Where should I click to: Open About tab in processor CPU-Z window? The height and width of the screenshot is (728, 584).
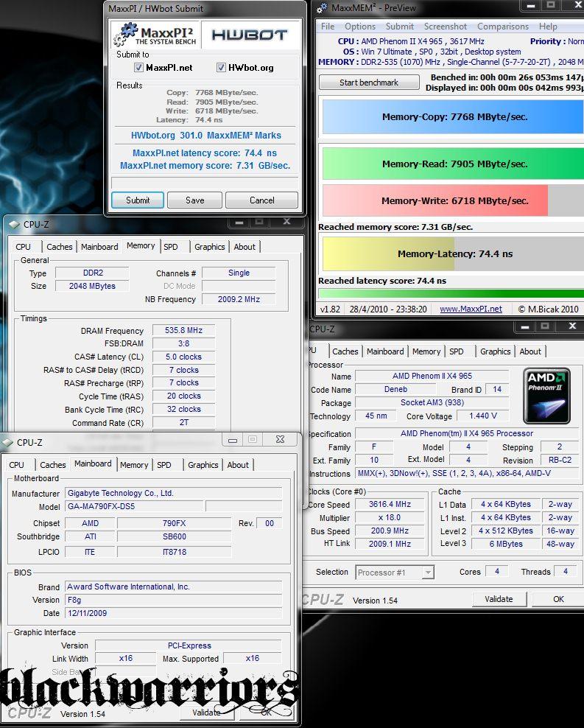(x=530, y=352)
